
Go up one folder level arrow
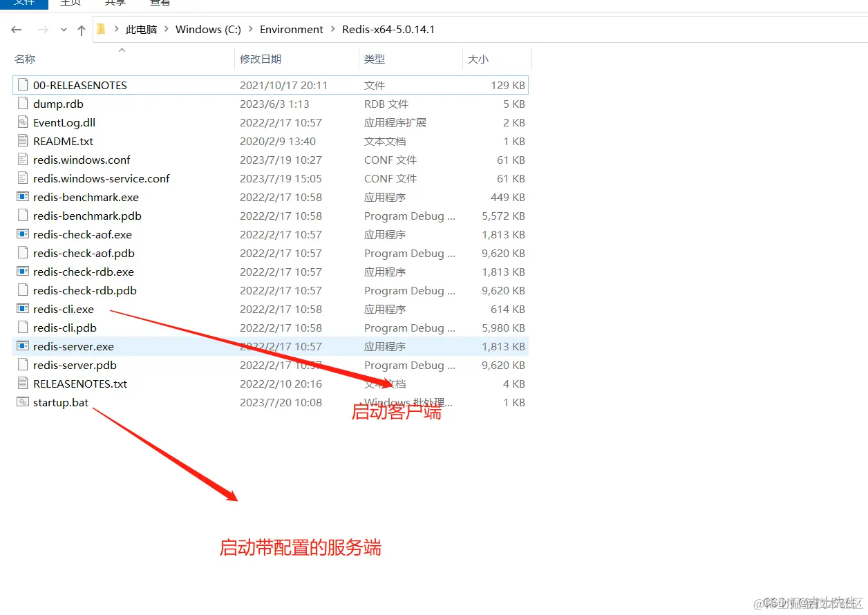click(82, 30)
